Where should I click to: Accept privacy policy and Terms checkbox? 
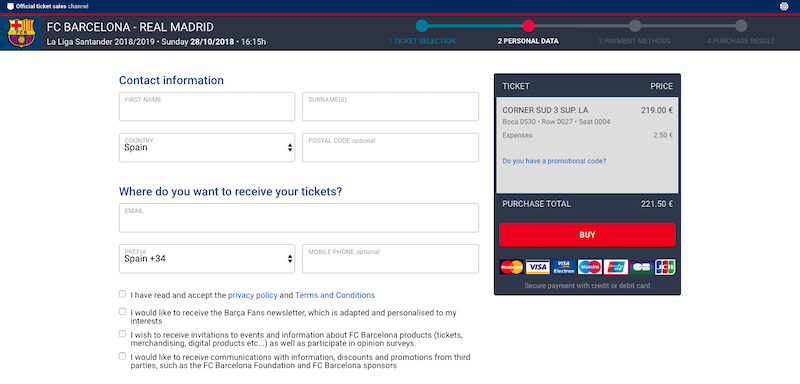point(122,294)
